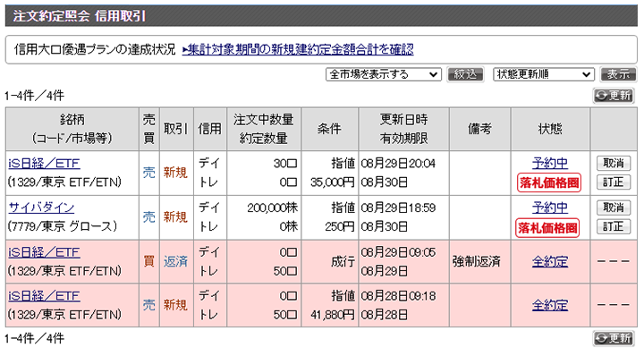
Task: Open the サイバダイン stock link
Action: click(x=41, y=208)
